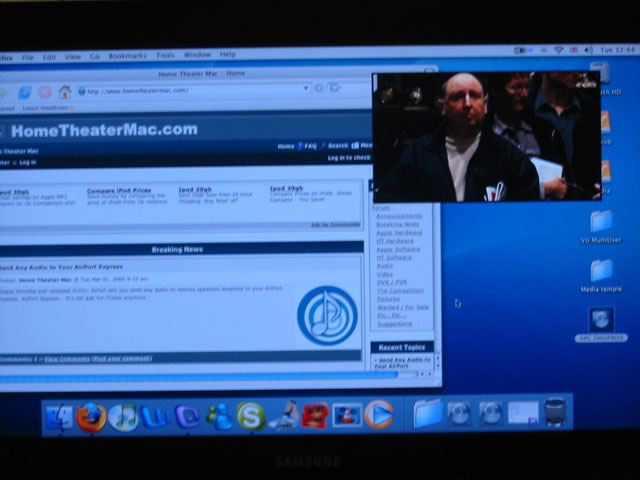Open VLC cone icon in Dock
The width and height of the screenshot is (640, 480).
[347, 416]
